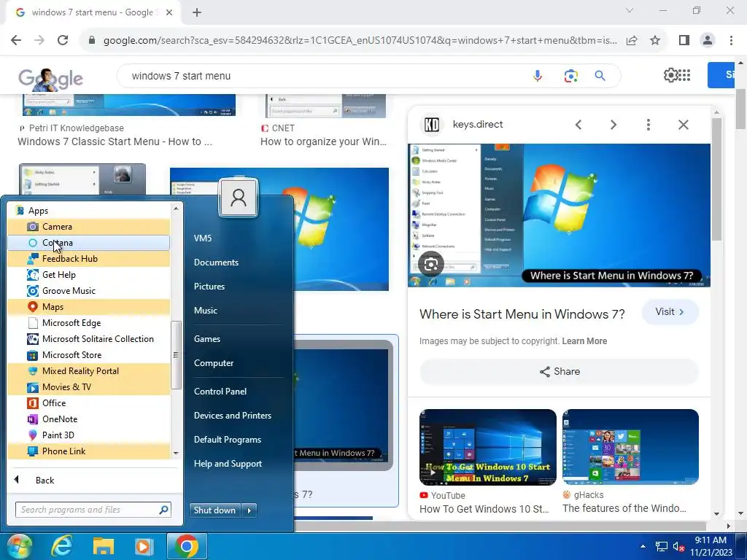Launch Microsoft Edge from Apps list
747x560 pixels.
click(x=88, y=323)
